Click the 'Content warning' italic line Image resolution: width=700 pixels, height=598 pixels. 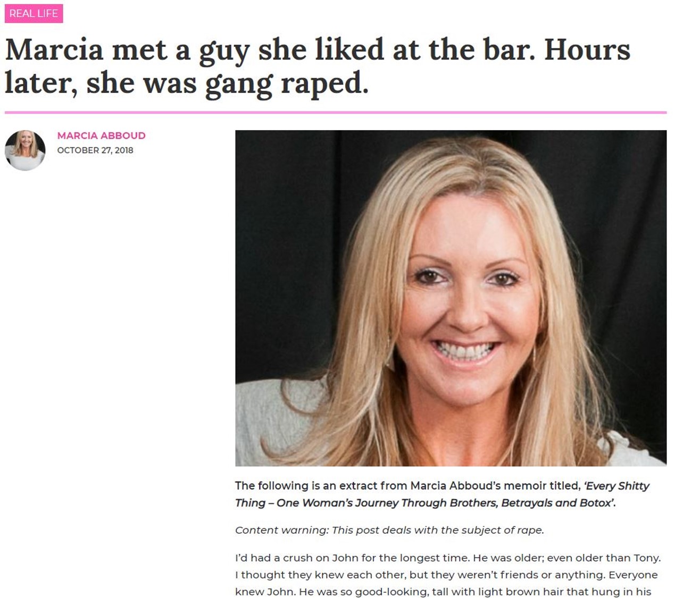(389, 530)
